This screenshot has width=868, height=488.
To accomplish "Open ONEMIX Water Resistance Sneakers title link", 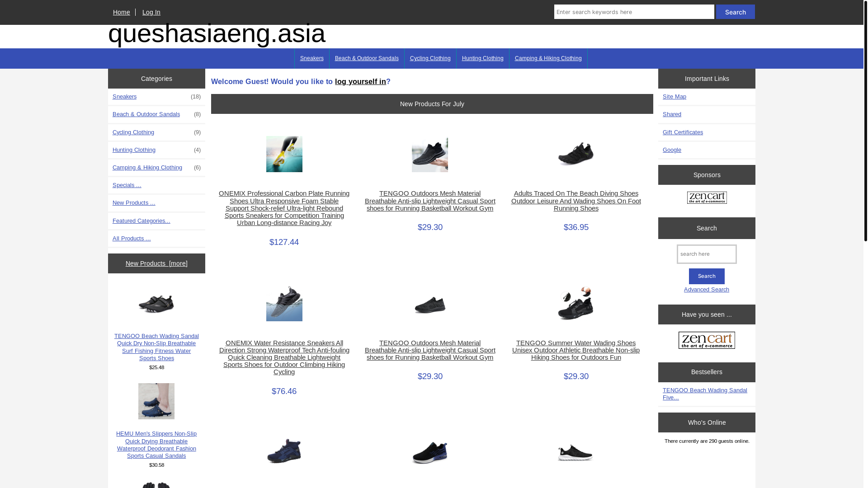I will 284,357.
